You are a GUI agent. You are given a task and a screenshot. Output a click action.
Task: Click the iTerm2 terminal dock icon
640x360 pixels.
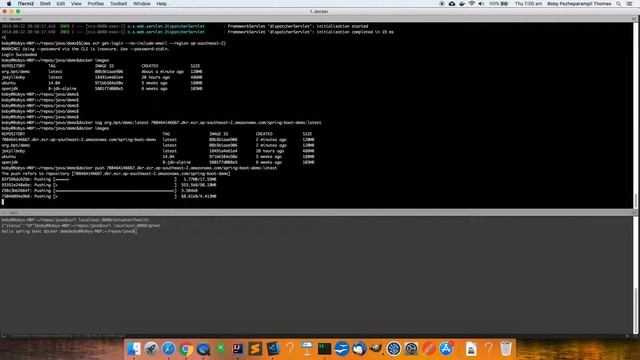tap(324, 349)
